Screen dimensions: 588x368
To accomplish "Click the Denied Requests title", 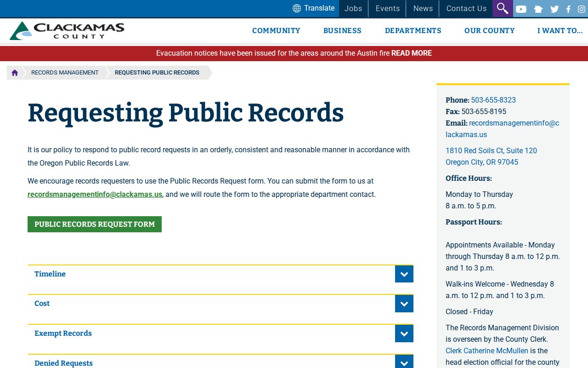I will 63,363.
